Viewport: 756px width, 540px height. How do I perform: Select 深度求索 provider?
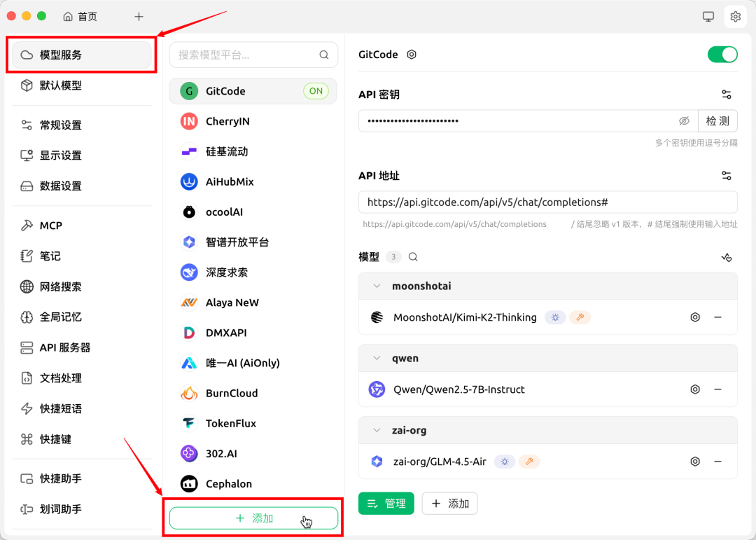pyautogui.click(x=253, y=272)
